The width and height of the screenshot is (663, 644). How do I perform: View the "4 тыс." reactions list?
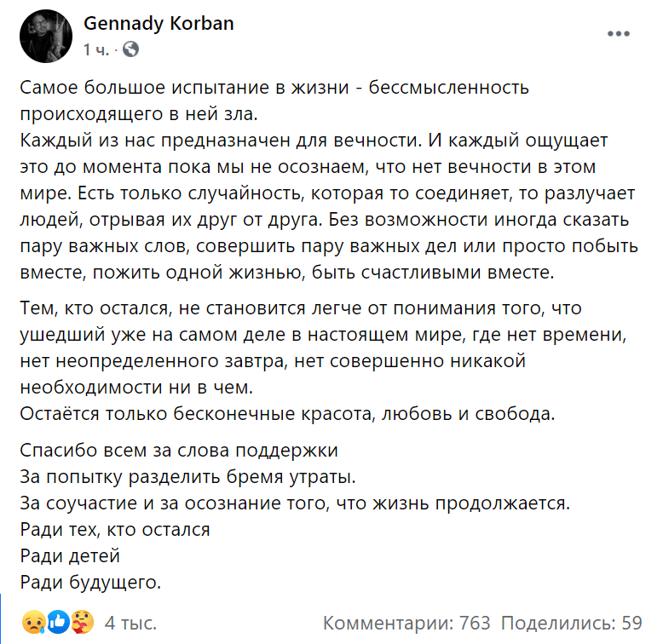point(130,623)
